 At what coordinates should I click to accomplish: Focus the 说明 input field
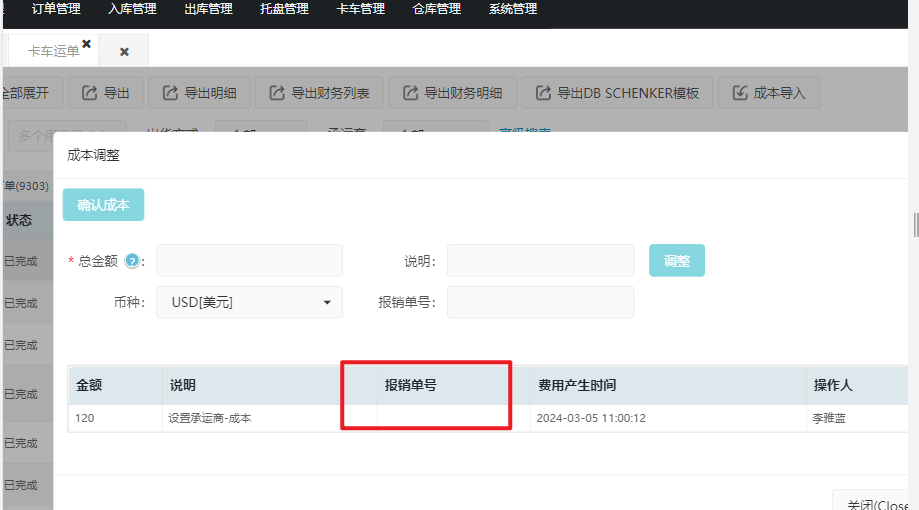coord(540,260)
